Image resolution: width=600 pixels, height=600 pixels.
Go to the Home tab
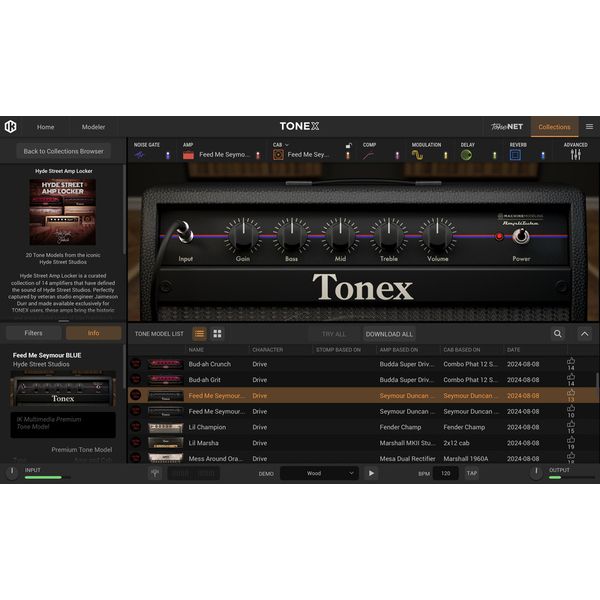point(46,127)
